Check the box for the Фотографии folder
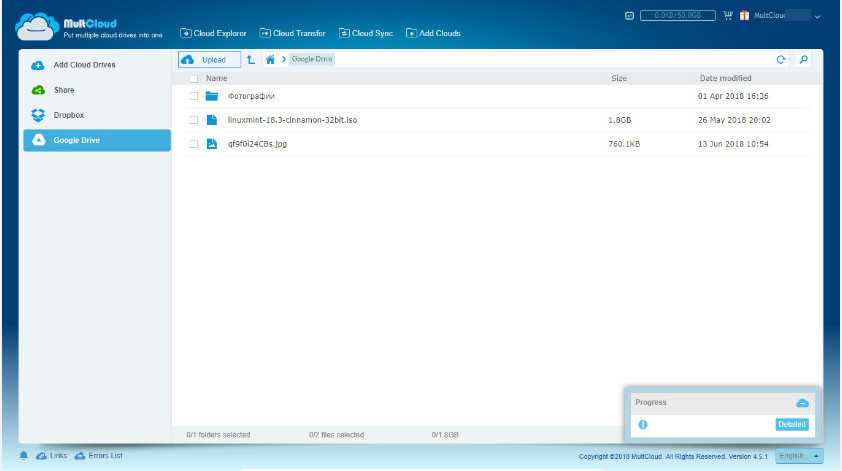The width and height of the screenshot is (842, 471). (194, 97)
